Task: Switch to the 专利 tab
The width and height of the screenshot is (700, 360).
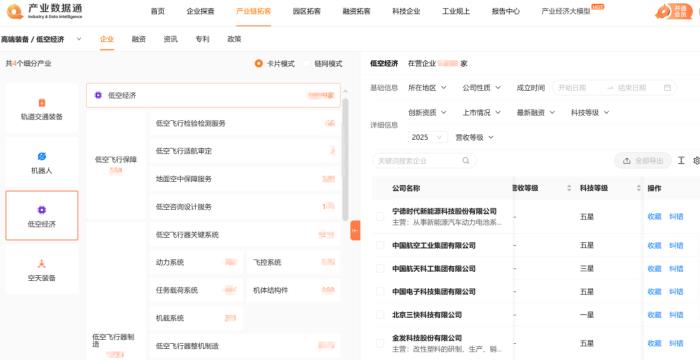Action: click(x=202, y=39)
